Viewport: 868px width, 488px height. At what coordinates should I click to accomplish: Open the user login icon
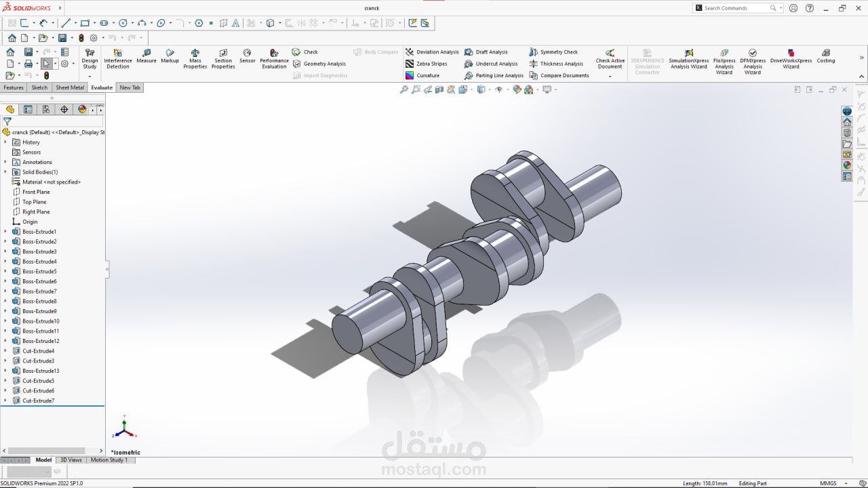(x=793, y=8)
